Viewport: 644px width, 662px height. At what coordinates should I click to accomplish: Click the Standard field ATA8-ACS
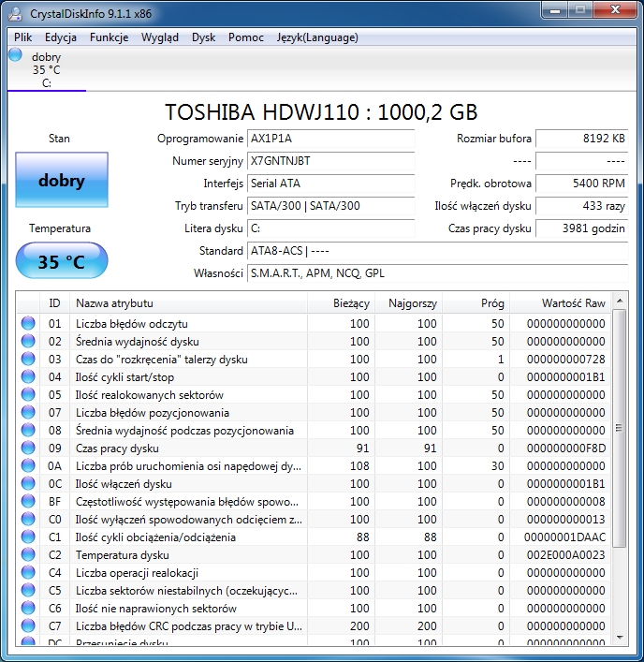[x=438, y=251]
